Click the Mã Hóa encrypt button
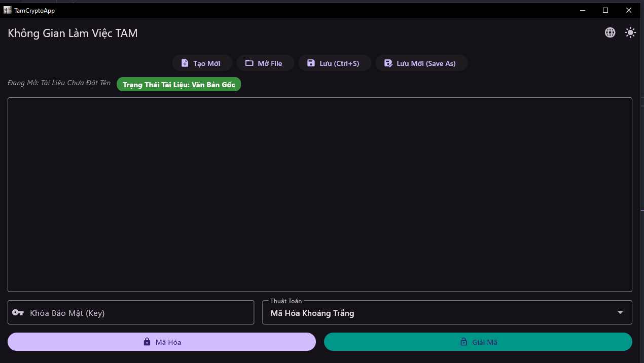 click(162, 342)
